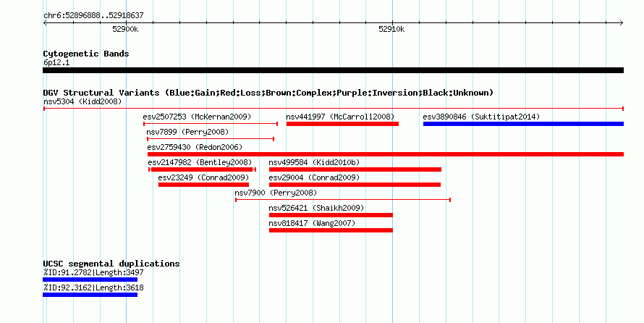644x323 pixels.
Task: Click the blue bar under %ID:91.2782
Action: (x=90, y=280)
